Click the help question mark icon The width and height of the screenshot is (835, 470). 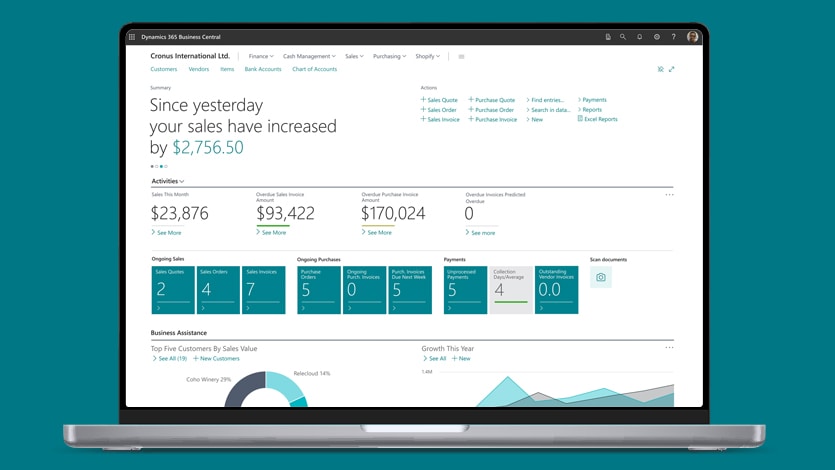click(x=674, y=37)
